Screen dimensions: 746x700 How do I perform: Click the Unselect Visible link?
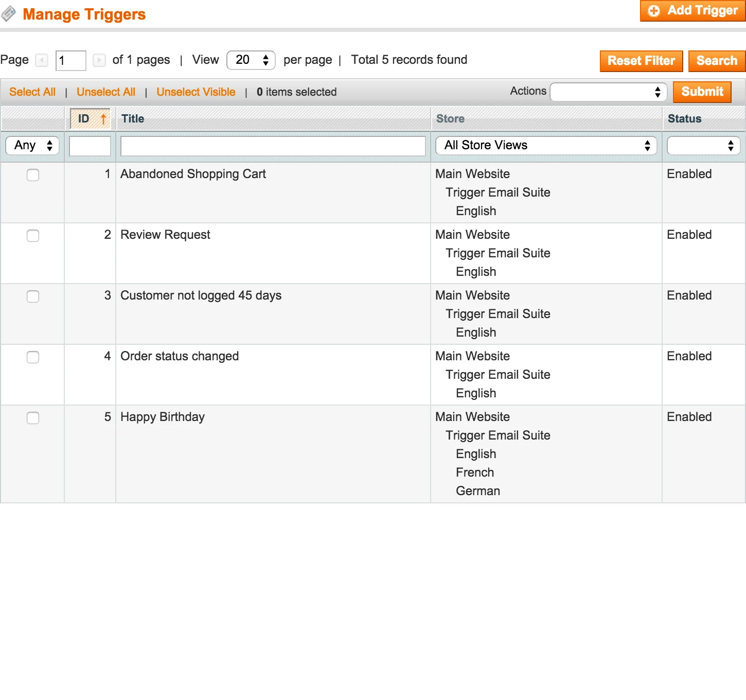[x=196, y=92]
